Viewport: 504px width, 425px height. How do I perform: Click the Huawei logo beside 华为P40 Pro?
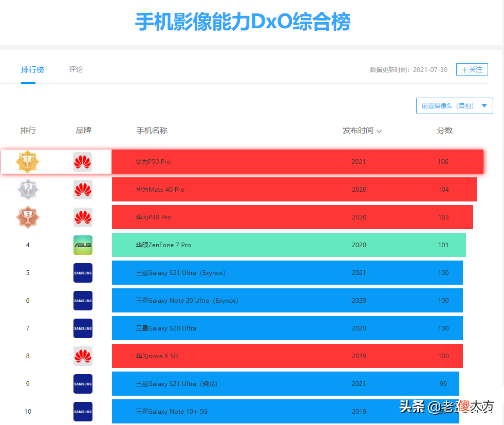83,217
